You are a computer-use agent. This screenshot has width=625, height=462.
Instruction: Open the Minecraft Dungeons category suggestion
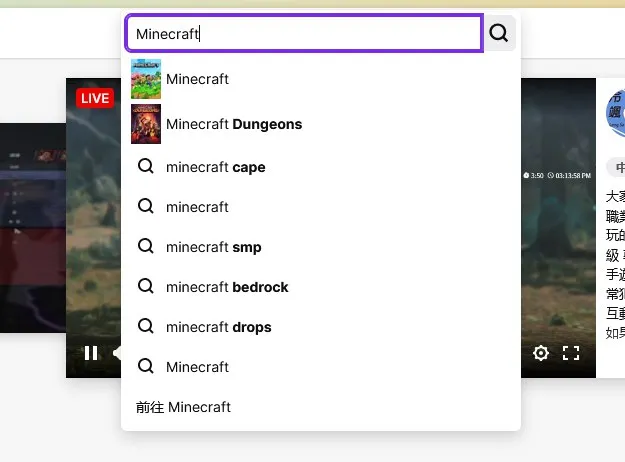point(234,125)
